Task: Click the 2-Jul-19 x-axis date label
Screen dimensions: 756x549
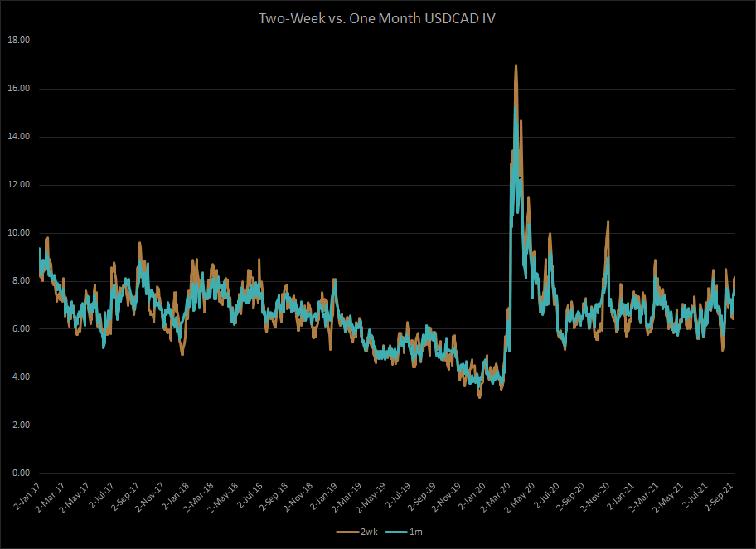Action: tap(397, 495)
